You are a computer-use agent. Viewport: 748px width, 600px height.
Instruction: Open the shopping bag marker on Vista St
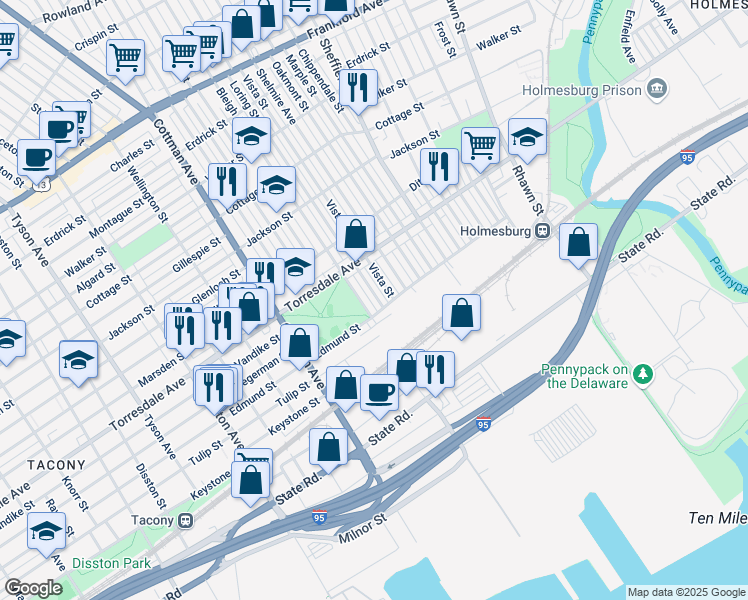click(x=355, y=235)
